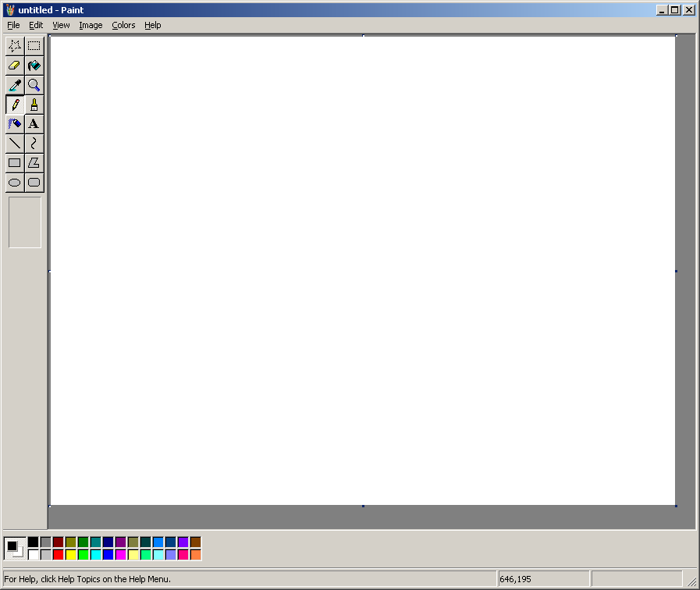
Task: Select the navy blue swatch
Action: [108, 542]
